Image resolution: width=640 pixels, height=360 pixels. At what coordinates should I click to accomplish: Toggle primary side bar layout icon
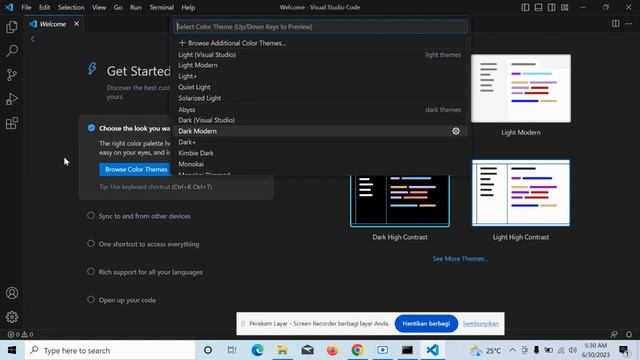tap(525, 7)
